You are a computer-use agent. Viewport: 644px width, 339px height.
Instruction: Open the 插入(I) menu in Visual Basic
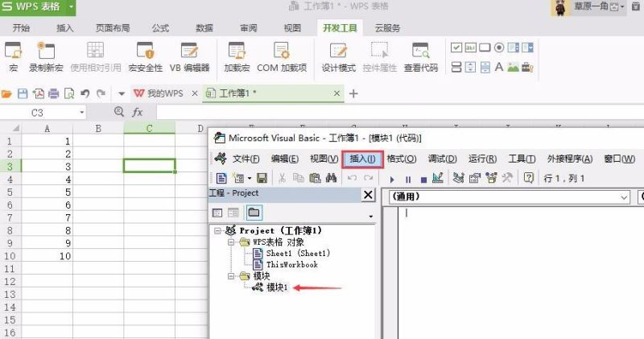[x=362, y=159]
